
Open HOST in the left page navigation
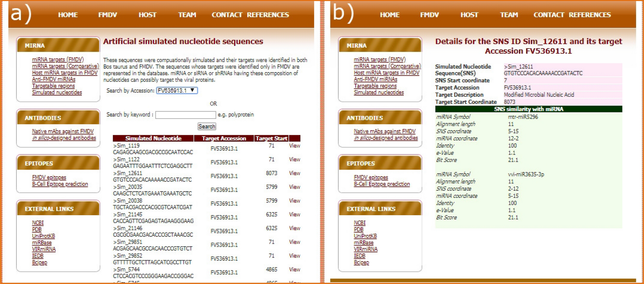147,15
